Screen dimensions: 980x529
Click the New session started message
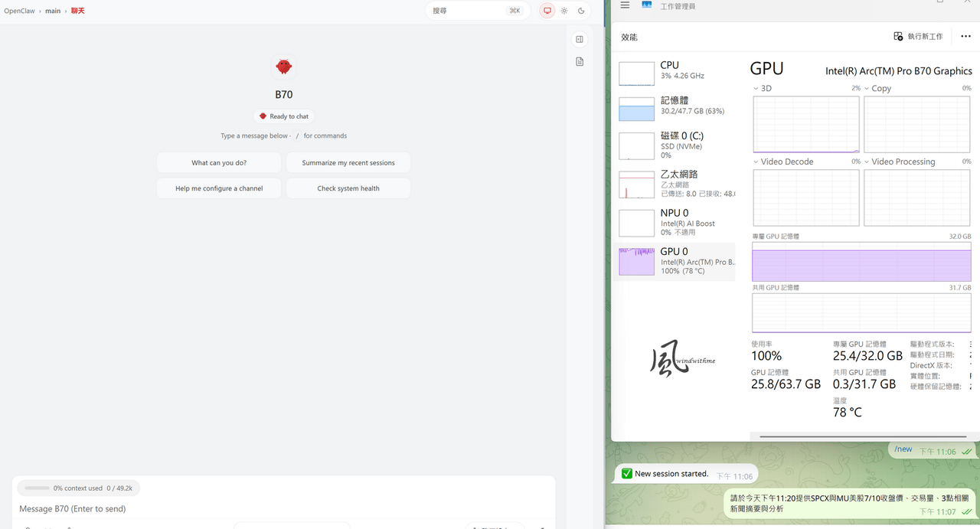(x=686, y=475)
